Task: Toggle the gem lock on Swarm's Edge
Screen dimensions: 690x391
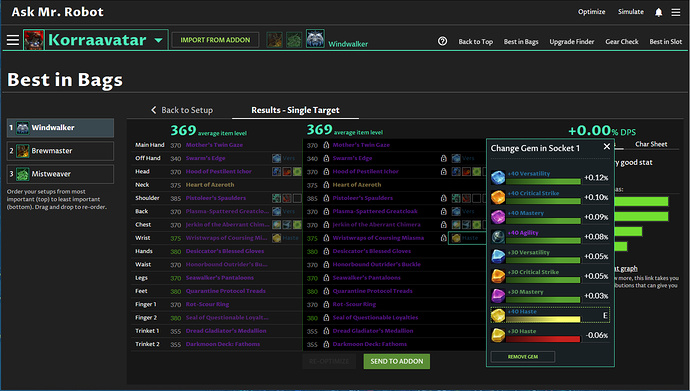Action: tap(444, 158)
